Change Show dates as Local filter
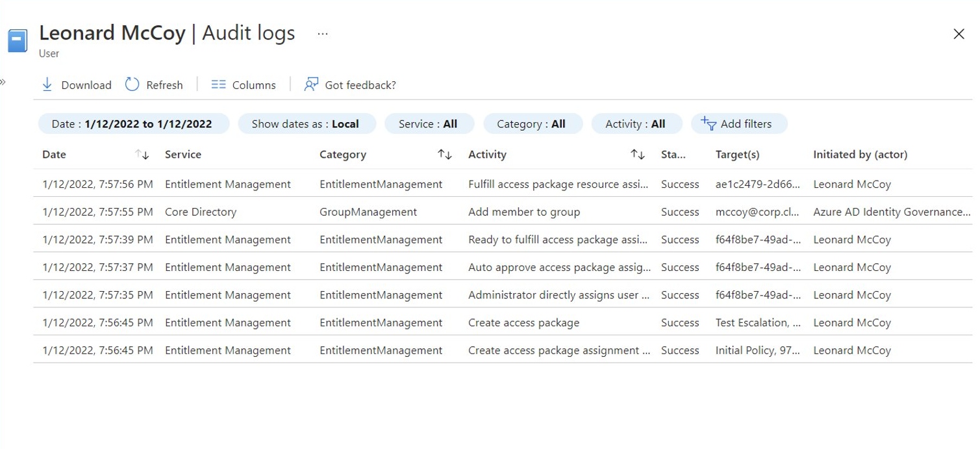 click(307, 123)
